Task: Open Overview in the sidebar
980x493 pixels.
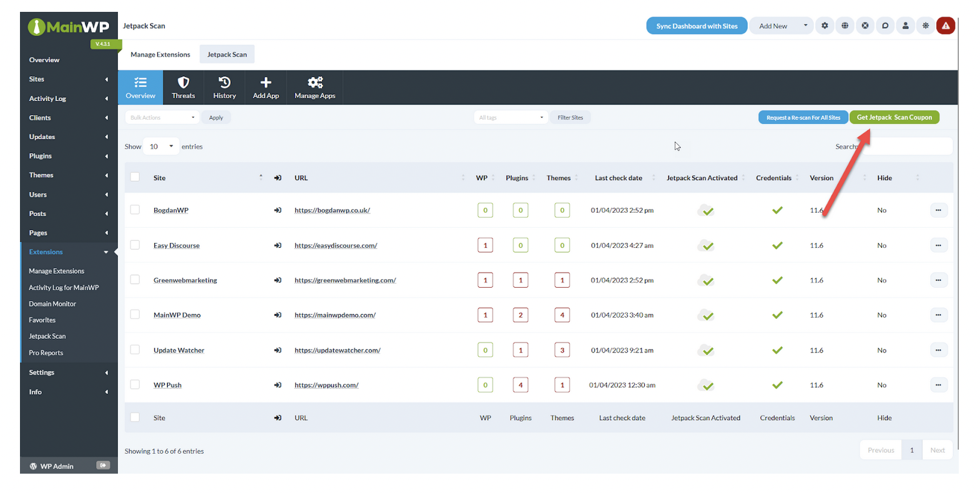Action: point(44,60)
